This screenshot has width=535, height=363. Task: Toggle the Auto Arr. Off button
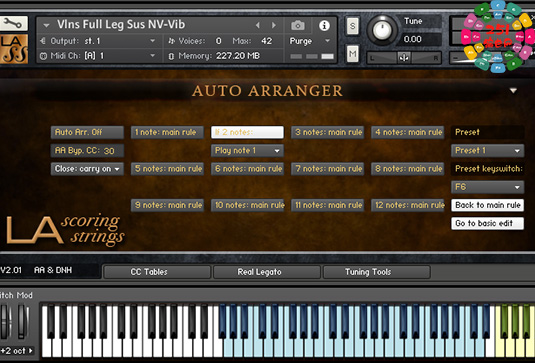tap(87, 132)
